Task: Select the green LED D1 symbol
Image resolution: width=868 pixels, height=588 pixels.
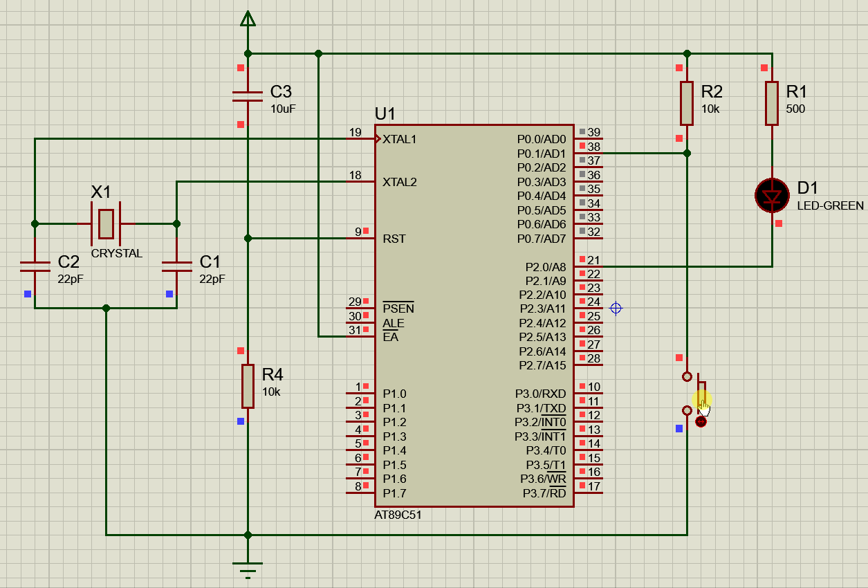Action: pos(771,196)
